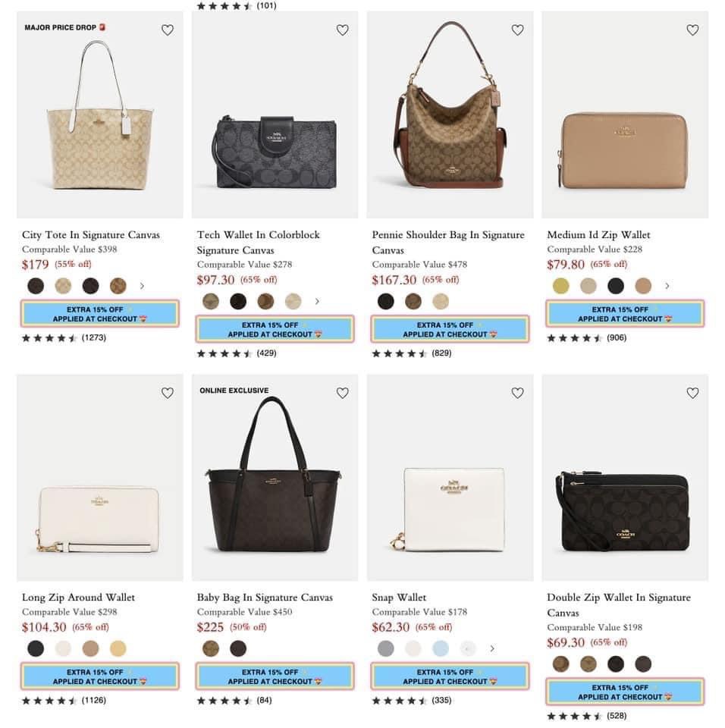Show more City Tote colors arrow
The height and width of the screenshot is (728, 725).
[142, 286]
